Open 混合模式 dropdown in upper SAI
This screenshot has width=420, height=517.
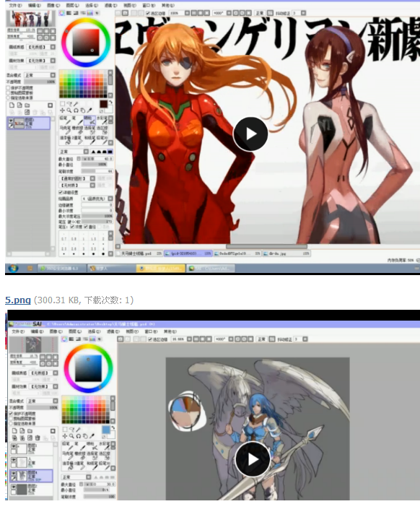pos(40,75)
